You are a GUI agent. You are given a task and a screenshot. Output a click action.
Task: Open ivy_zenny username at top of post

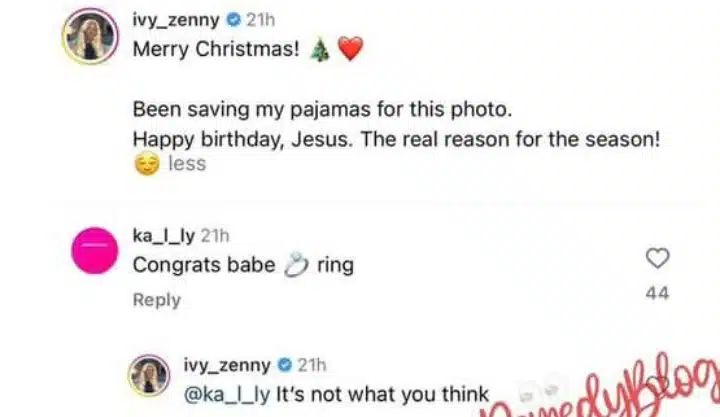click(177, 21)
